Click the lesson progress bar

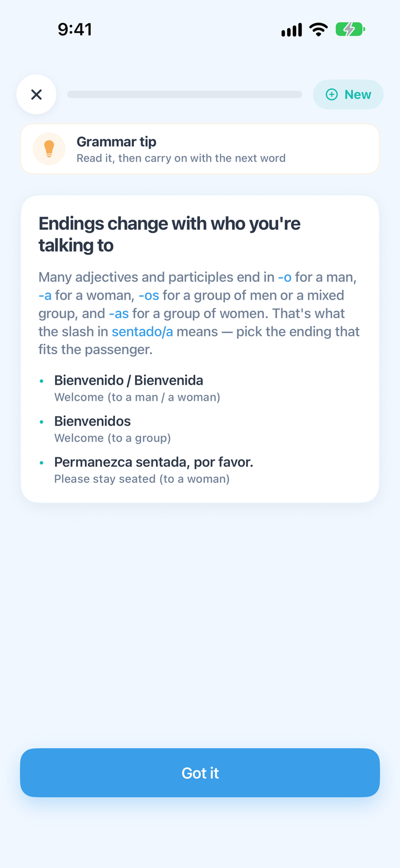point(184,94)
